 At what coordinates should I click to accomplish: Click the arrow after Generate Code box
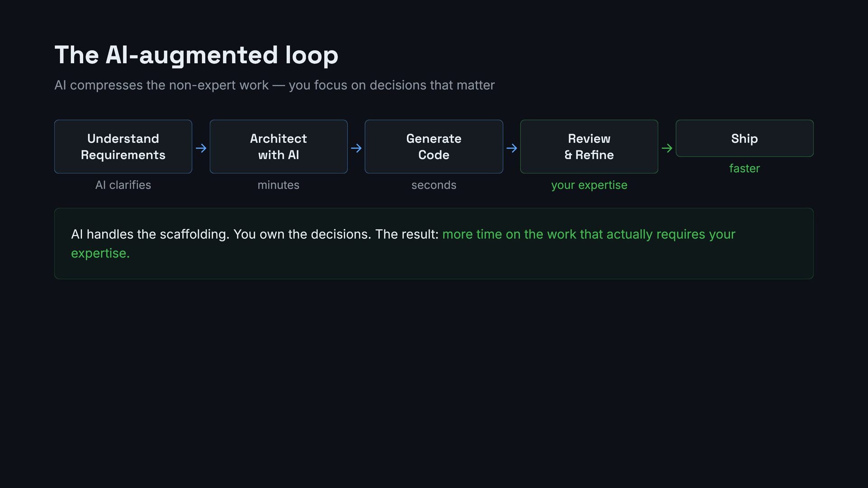[512, 148]
